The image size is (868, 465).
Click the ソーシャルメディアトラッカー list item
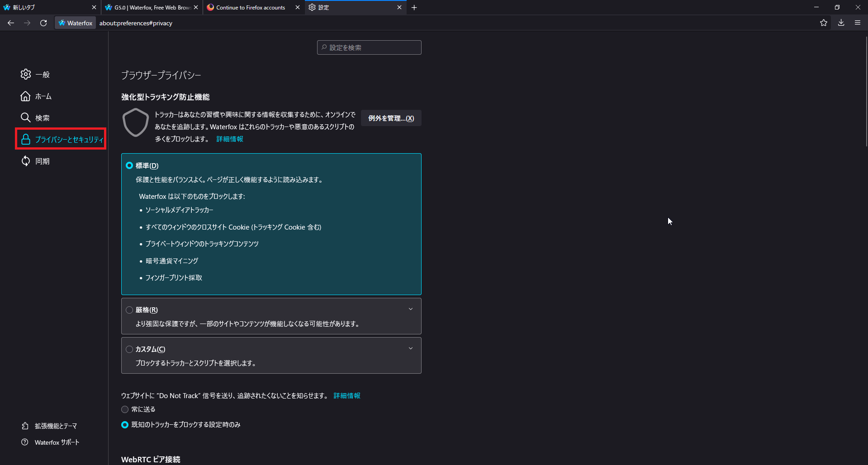point(179,210)
